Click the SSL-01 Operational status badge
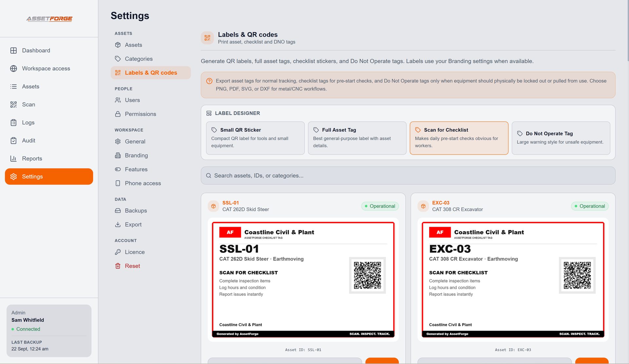 pyautogui.click(x=380, y=206)
